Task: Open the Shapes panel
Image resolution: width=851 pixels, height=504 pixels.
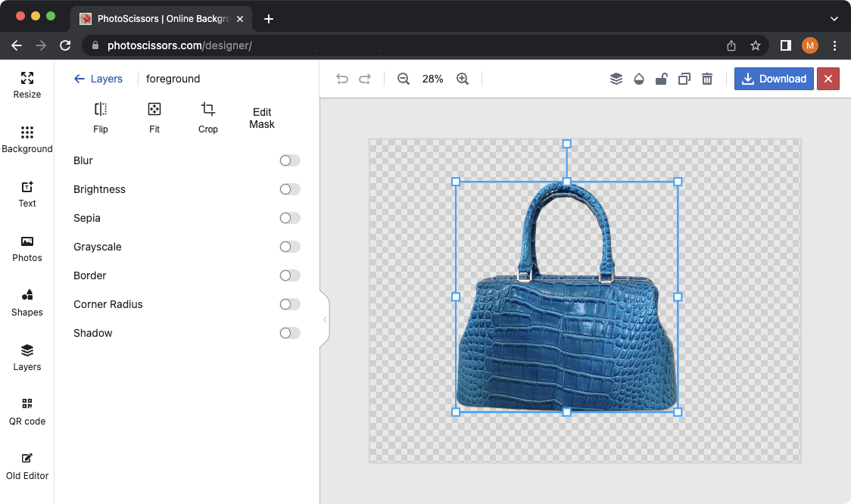Action: (26, 302)
